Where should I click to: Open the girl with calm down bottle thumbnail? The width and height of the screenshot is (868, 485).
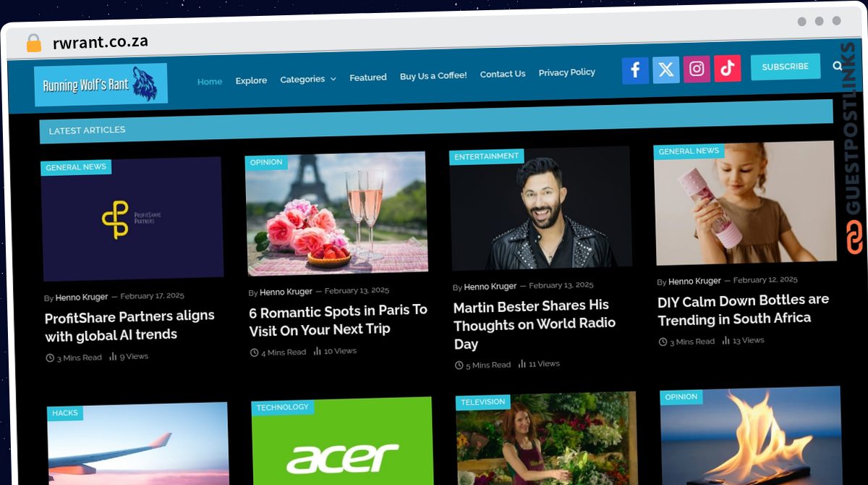click(x=745, y=203)
